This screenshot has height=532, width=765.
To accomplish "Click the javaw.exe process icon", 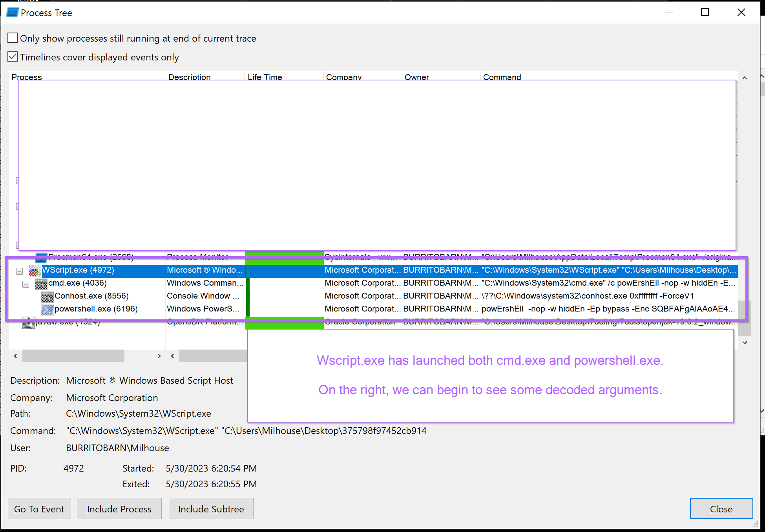I will (x=28, y=322).
